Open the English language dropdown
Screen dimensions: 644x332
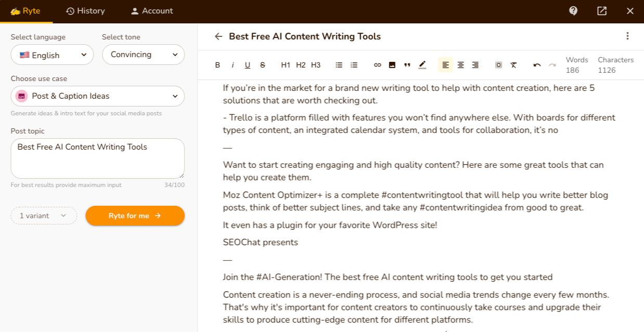[52, 55]
